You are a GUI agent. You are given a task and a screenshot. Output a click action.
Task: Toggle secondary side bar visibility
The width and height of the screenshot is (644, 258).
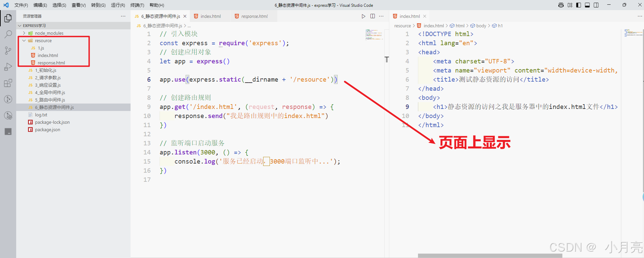[x=596, y=5]
